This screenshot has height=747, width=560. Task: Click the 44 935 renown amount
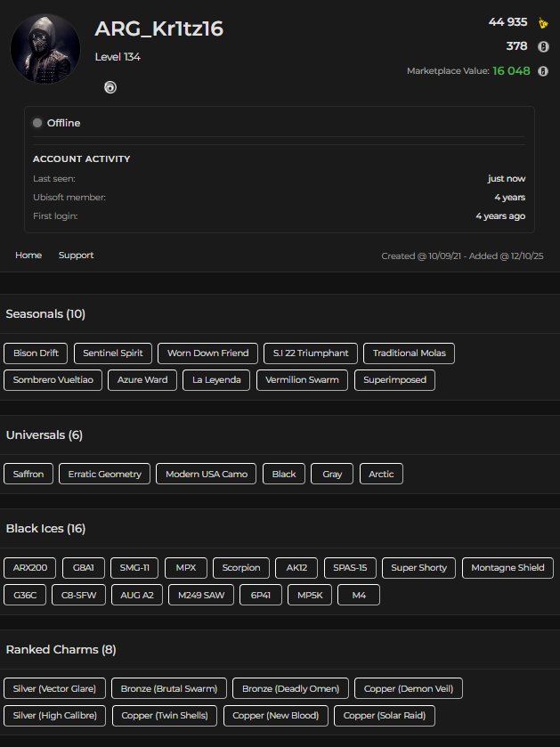pyautogui.click(x=507, y=22)
